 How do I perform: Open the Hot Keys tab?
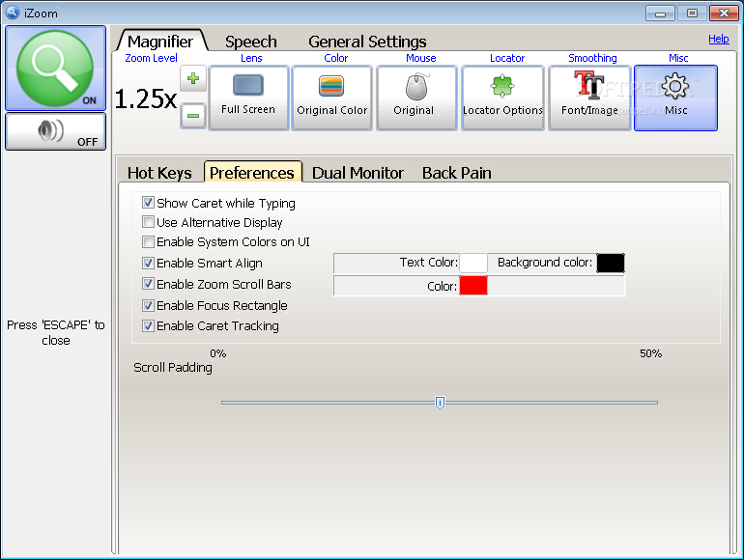[x=159, y=173]
